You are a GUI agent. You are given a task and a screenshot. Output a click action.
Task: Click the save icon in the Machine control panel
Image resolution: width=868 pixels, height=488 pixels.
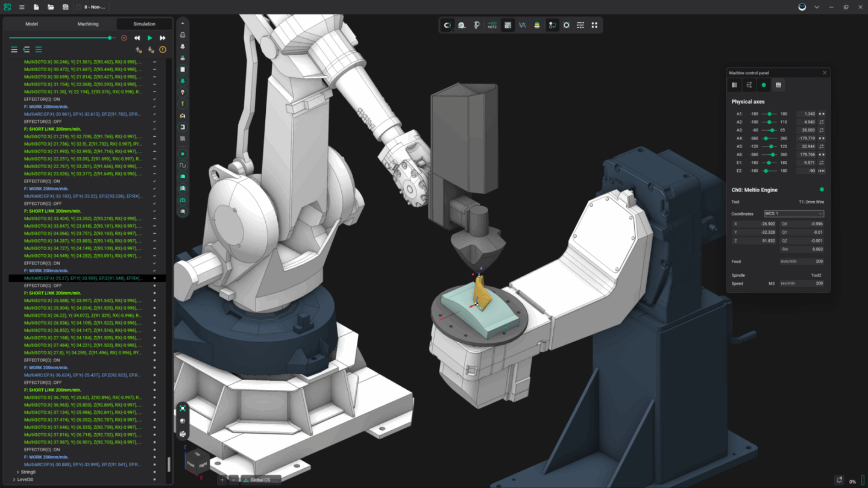pos(778,85)
